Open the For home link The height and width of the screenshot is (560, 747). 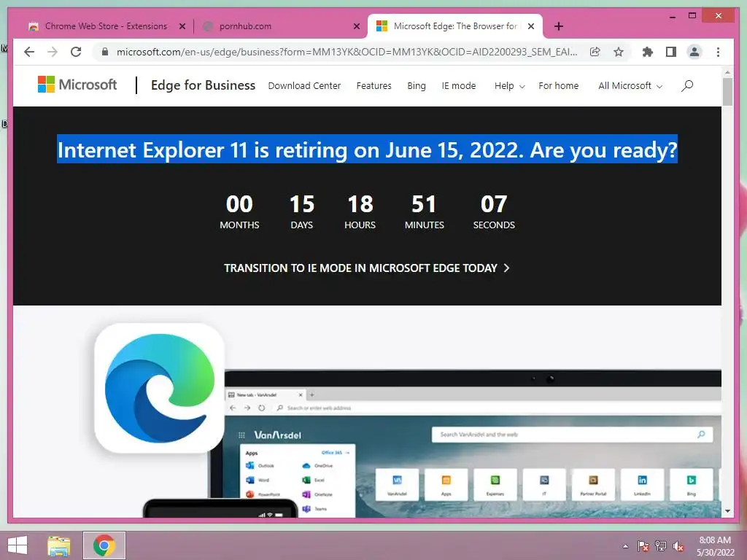[x=558, y=86]
